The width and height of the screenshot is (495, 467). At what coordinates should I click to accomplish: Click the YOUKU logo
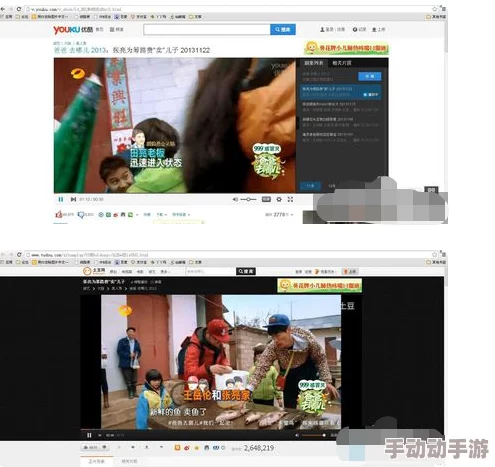pos(68,30)
